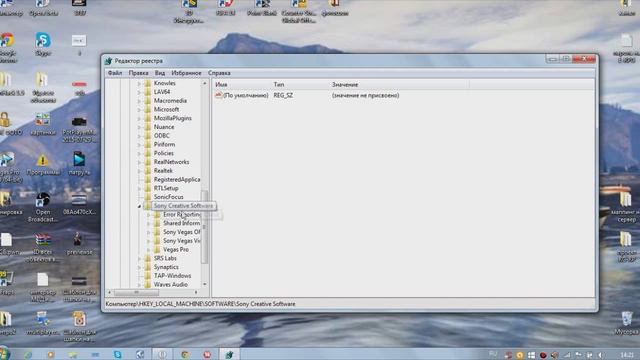Click the taskbar clock
The image size is (640, 360).
[627, 356]
